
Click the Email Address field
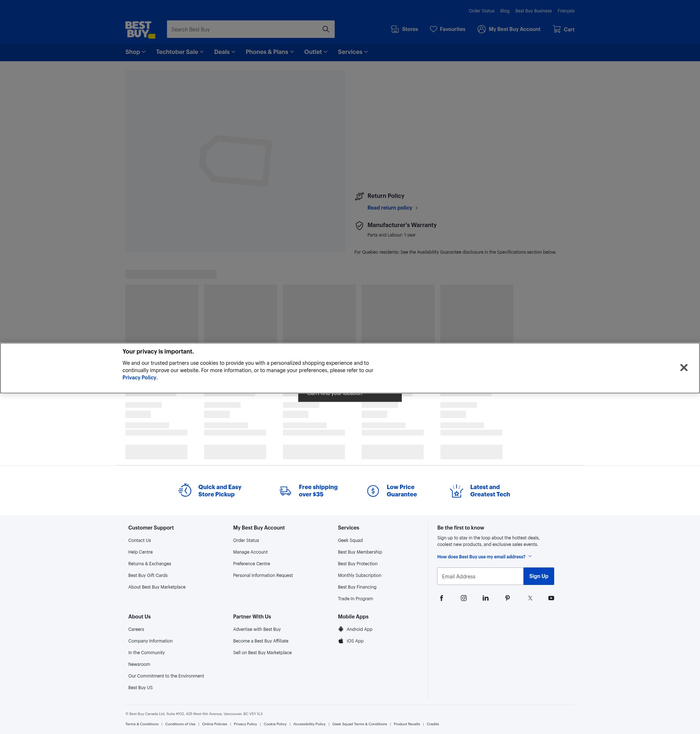coord(480,576)
